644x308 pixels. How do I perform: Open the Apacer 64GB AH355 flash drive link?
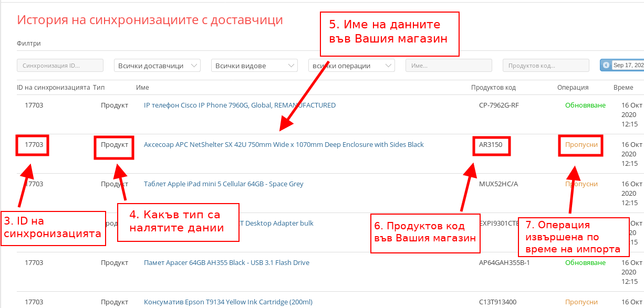(x=226, y=263)
